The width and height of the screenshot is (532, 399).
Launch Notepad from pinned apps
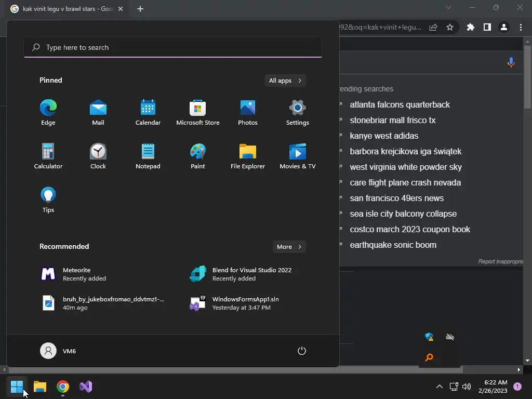pyautogui.click(x=148, y=156)
